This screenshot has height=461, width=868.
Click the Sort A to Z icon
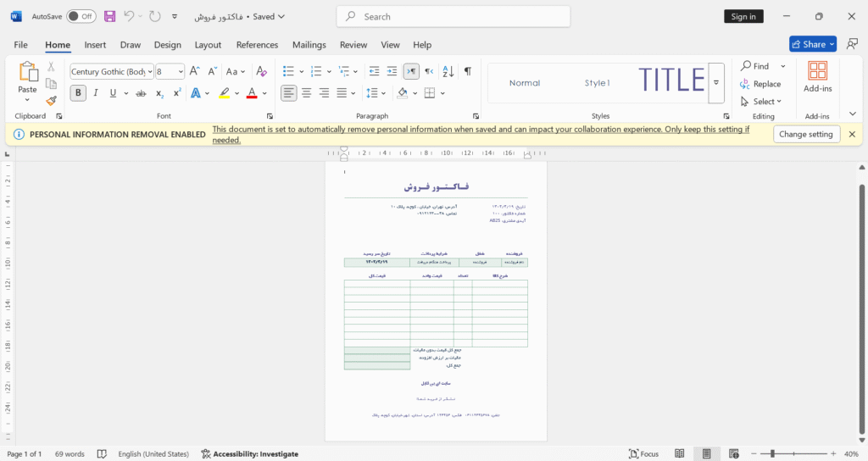(x=448, y=71)
